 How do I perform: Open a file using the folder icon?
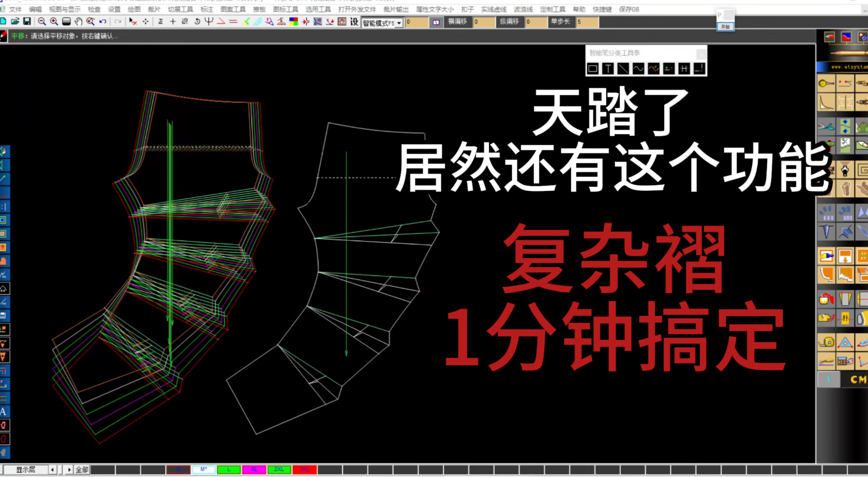(15, 21)
